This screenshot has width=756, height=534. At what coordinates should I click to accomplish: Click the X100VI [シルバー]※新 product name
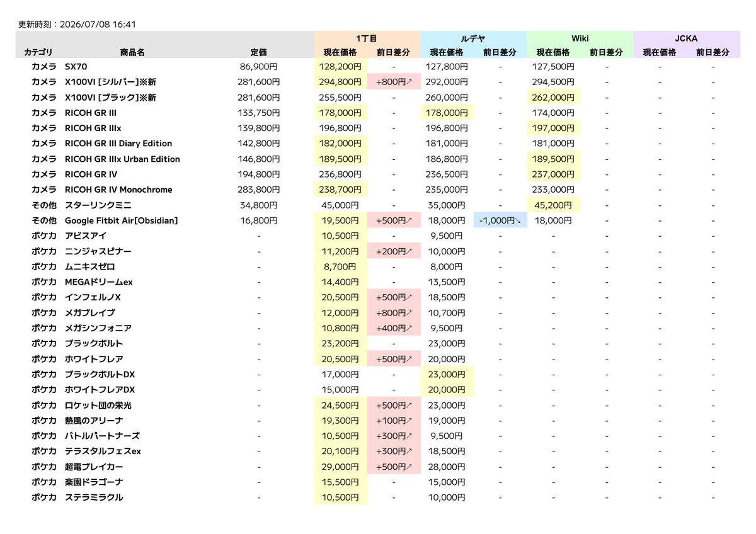pyautogui.click(x=110, y=82)
